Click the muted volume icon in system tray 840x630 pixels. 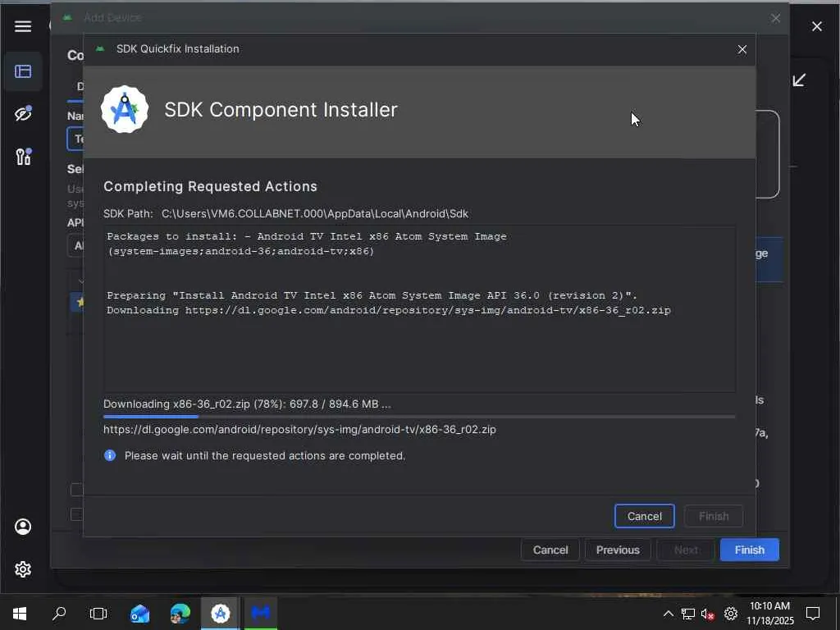[x=708, y=614]
